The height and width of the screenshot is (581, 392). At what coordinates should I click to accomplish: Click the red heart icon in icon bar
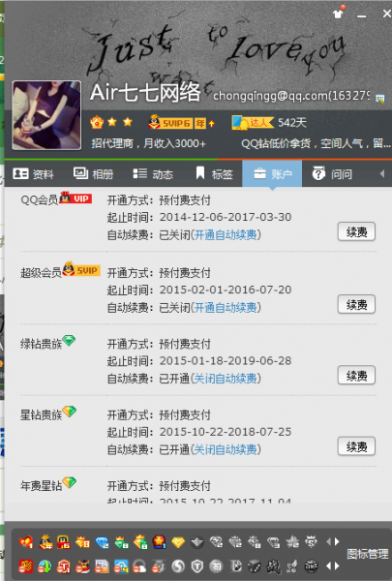click(26, 542)
